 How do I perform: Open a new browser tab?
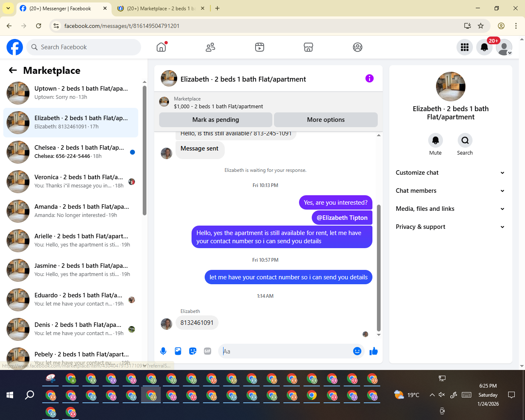point(217,8)
